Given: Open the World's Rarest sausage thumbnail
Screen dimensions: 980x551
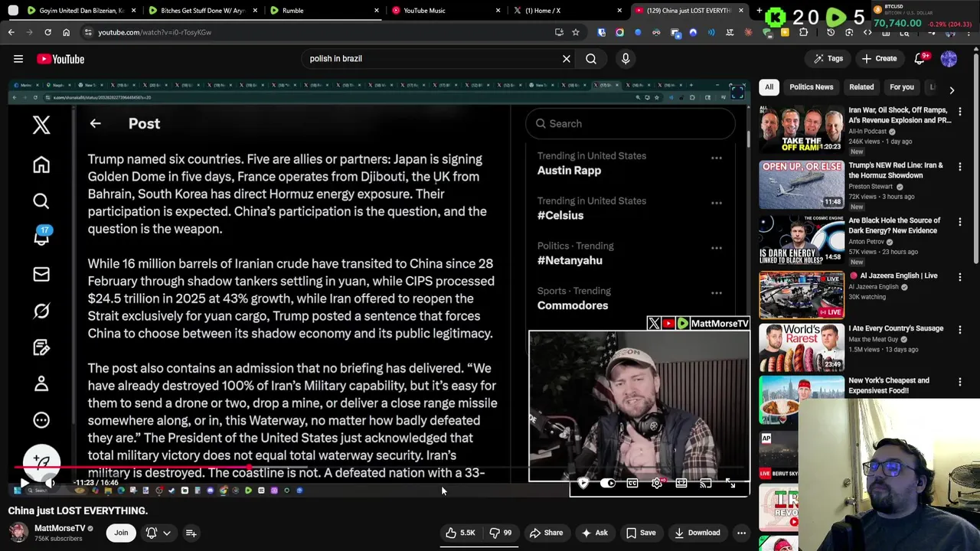Looking at the screenshot, I should pos(802,347).
